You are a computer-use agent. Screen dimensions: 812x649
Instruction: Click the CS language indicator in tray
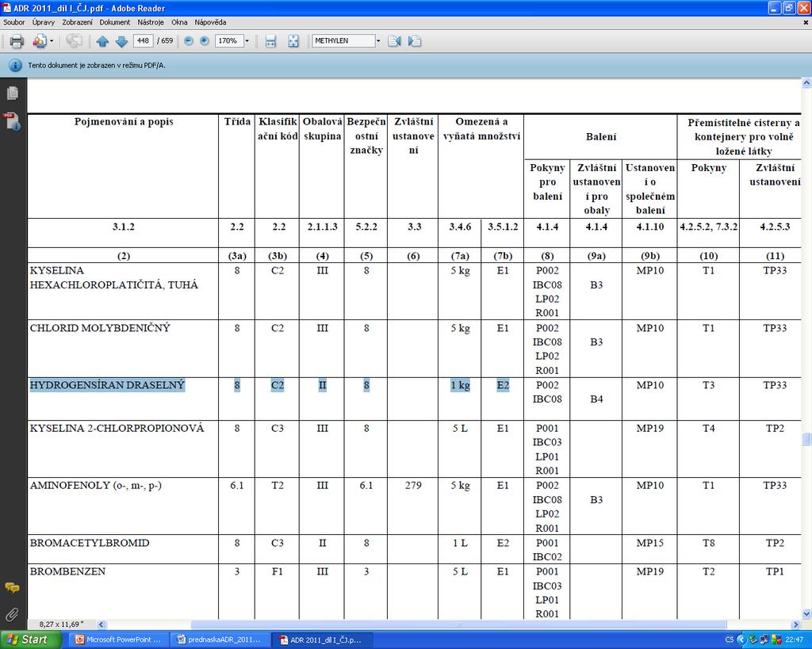pos(730,639)
